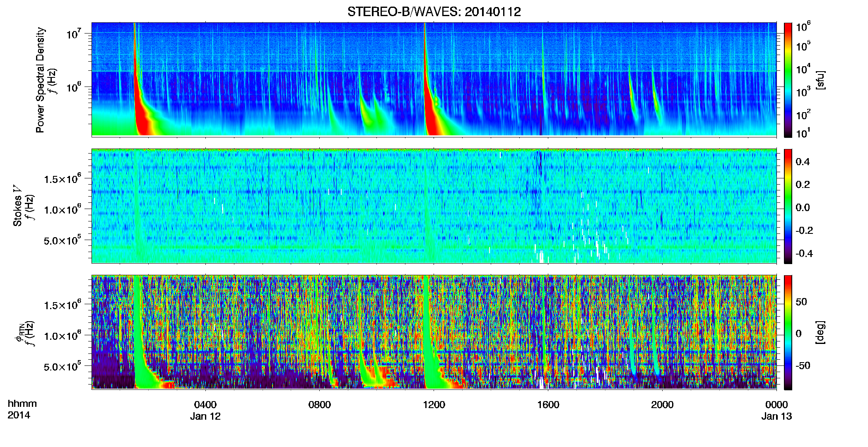Click the 10^7 frequency tick in top panel
This screenshot has width=868, height=447.
click(x=74, y=34)
